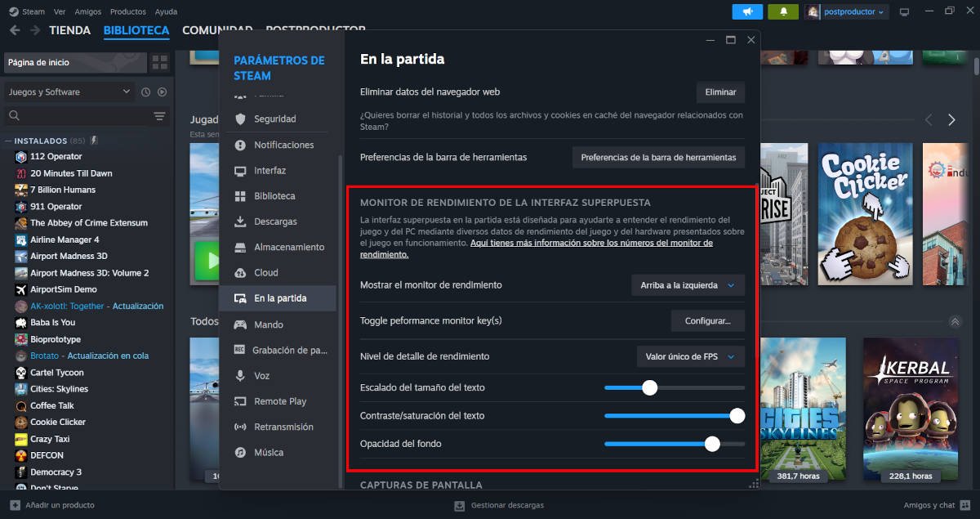Select Cities: Skylines in game list
The width and height of the screenshot is (980, 519).
59,389
